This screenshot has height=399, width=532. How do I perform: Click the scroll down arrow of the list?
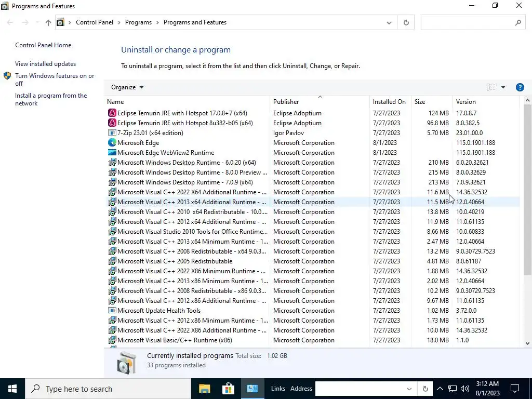tap(527, 343)
